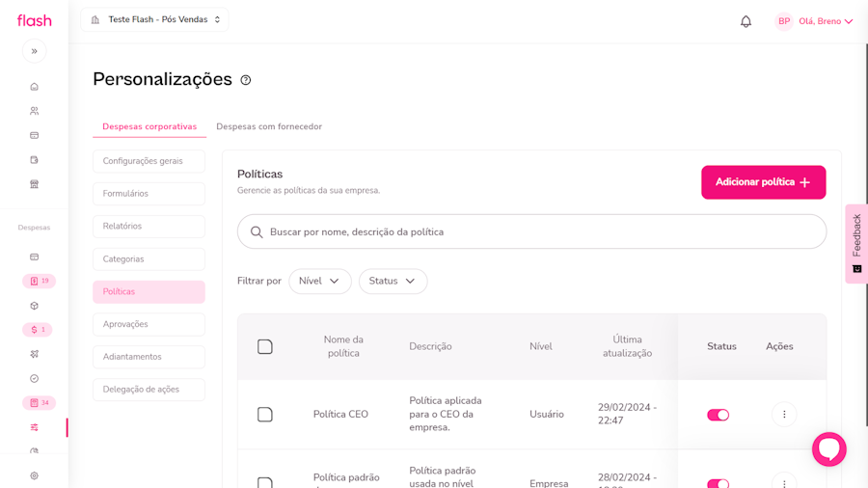Viewport: 868px width, 488px height.
Task: Open the chat bubble widget
Action: point(828,449)
